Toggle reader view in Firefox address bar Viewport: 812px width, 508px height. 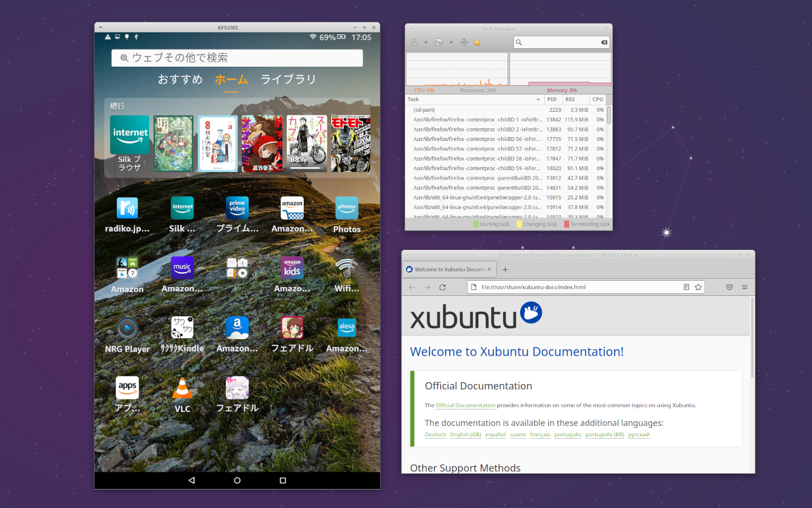686,287
